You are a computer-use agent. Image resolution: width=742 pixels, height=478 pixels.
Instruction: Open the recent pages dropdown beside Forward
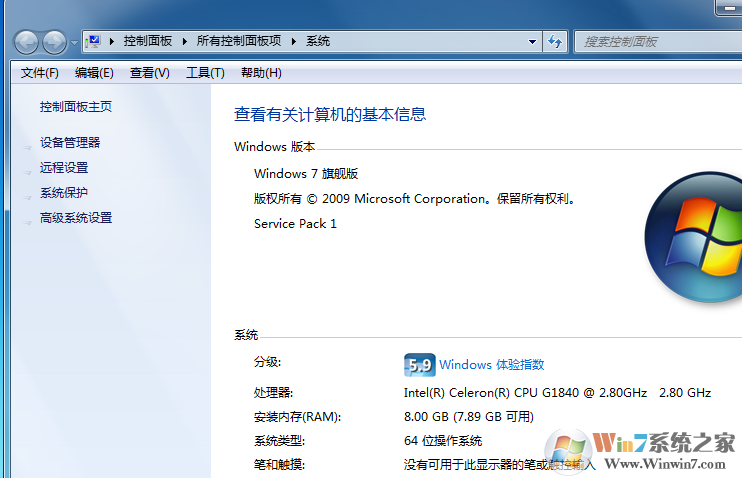pyautogui.click(x=74, y=43)
